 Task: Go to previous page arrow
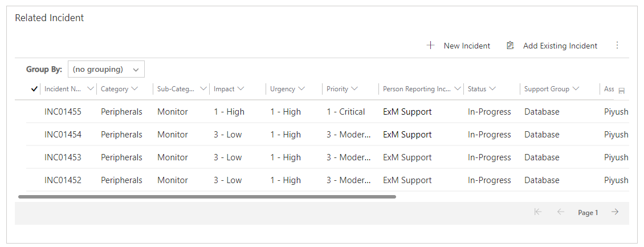(x=561, y=212)
